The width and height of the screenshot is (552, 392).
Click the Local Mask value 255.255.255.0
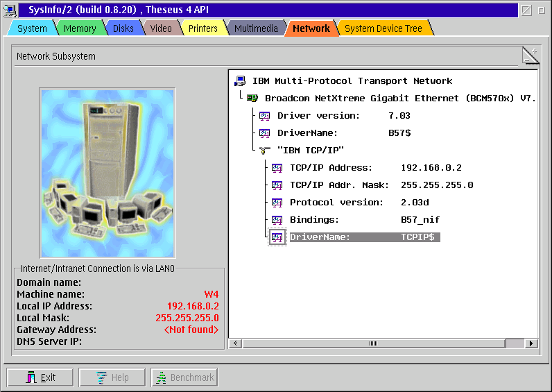coord(187,318)
